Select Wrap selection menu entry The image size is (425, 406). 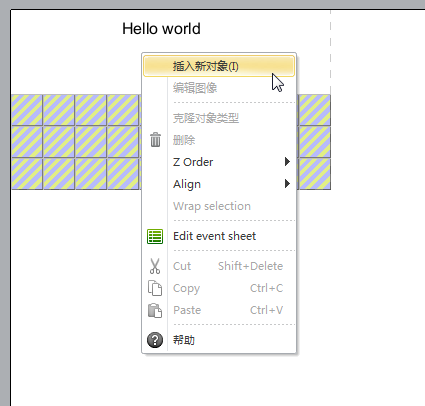(x=219, y=206)
